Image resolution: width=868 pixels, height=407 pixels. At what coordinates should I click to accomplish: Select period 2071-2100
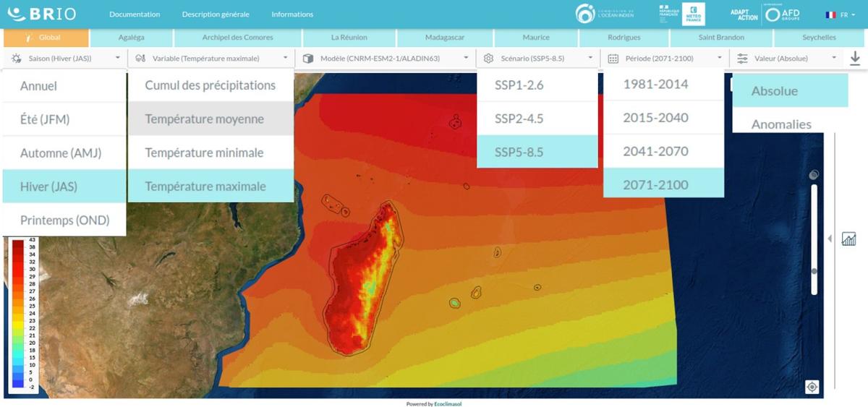(x=664, y=184)
